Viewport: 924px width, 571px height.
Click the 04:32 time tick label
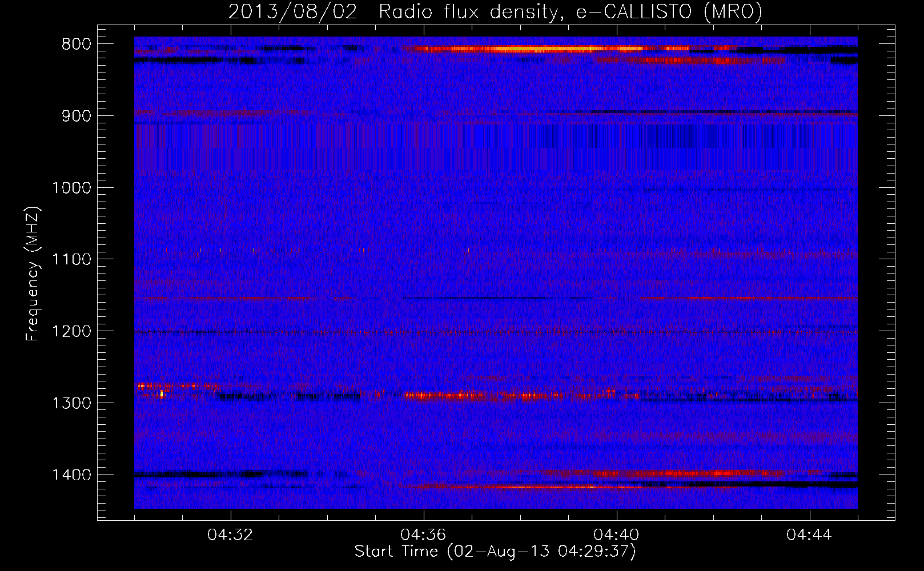tap(231, 535)
